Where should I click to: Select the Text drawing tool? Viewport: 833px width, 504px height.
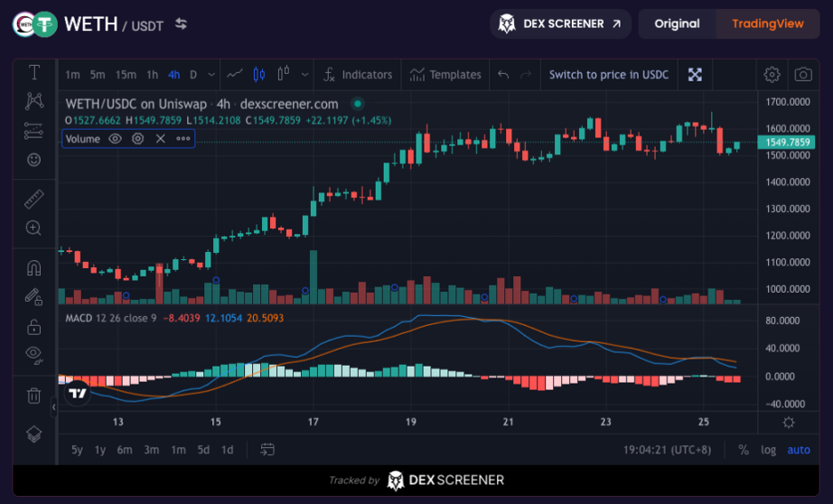coord(34,72)
